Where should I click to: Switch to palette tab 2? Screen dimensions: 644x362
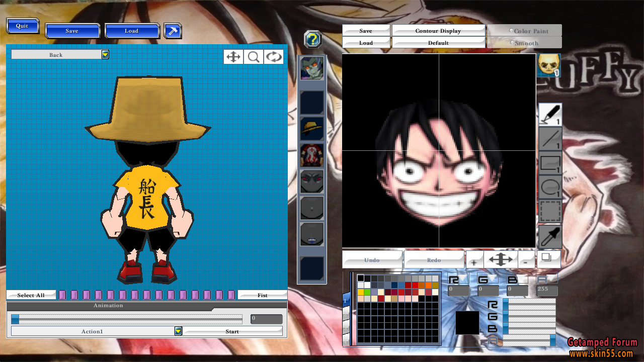(346, 314)
